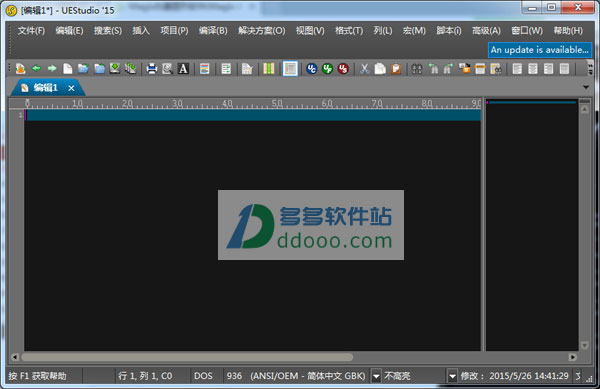The image size is (600, 389).
Task: Click the Back green left arrow icon
Action: pyautogui.click(x=36, y=68)
